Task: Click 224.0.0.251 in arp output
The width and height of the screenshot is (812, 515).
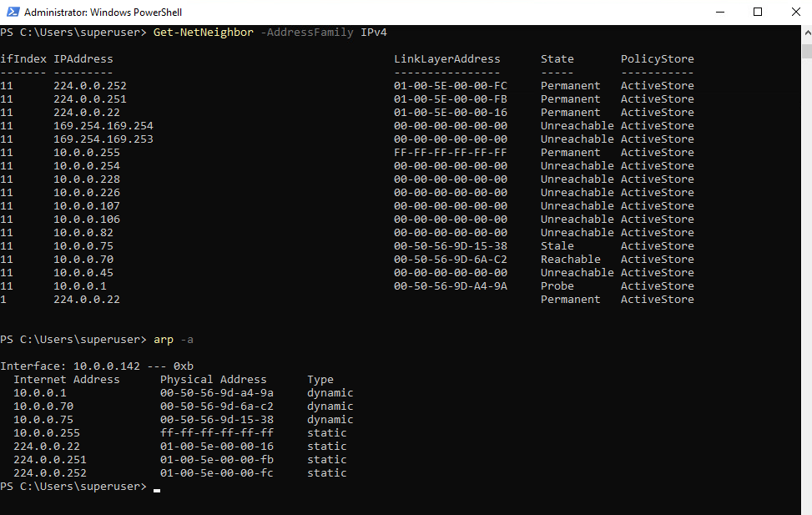Action: pos(50,460)
